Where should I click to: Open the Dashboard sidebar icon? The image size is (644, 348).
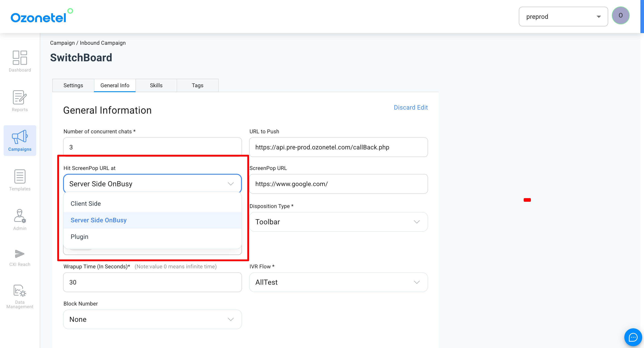tap(20, 58)
